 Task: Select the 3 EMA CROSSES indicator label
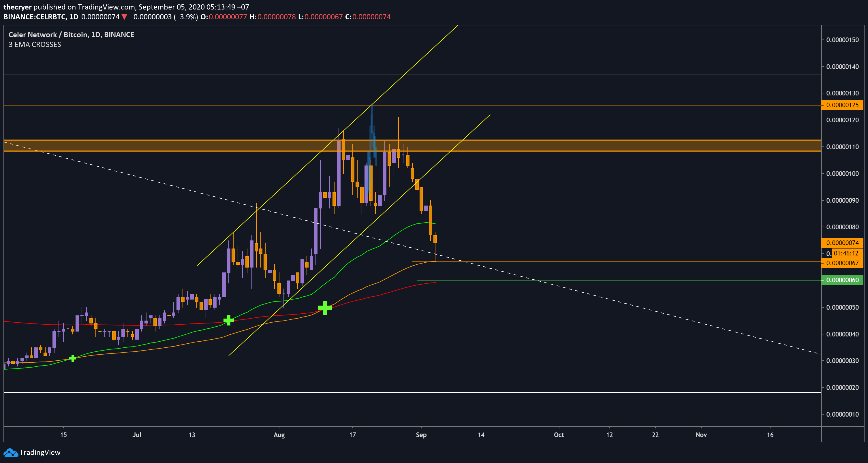coord(35,44)
